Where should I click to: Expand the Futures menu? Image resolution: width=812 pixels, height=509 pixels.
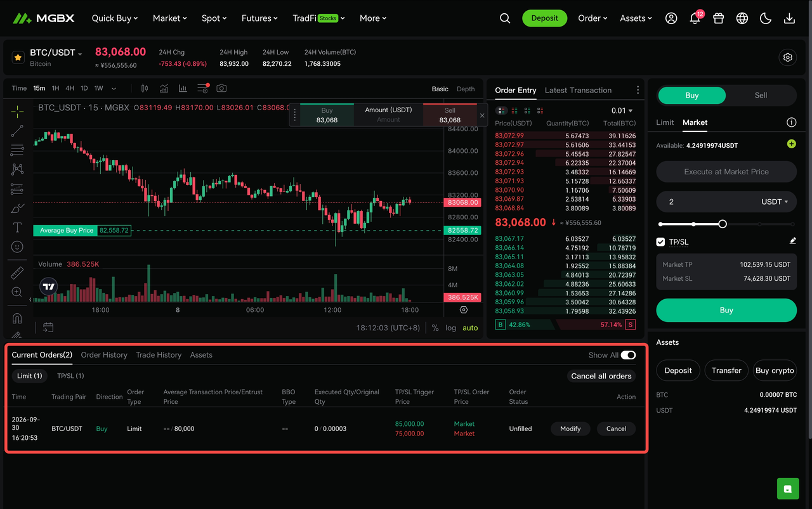pos(259,18)
